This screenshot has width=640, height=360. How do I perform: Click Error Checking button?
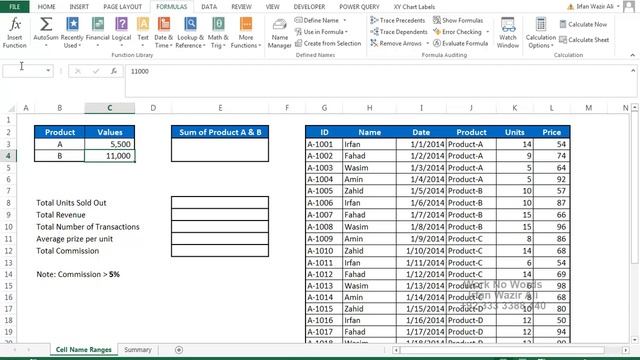457,31
